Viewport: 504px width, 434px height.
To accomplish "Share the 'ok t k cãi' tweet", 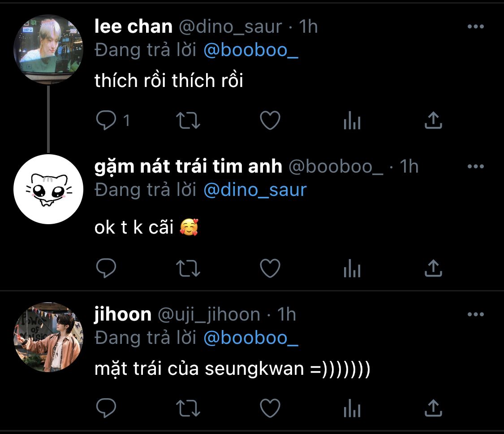I will 433,268.
